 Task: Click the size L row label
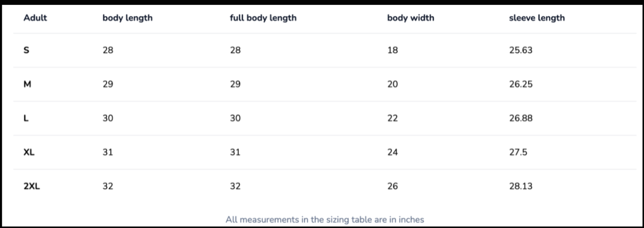point(26,118)
